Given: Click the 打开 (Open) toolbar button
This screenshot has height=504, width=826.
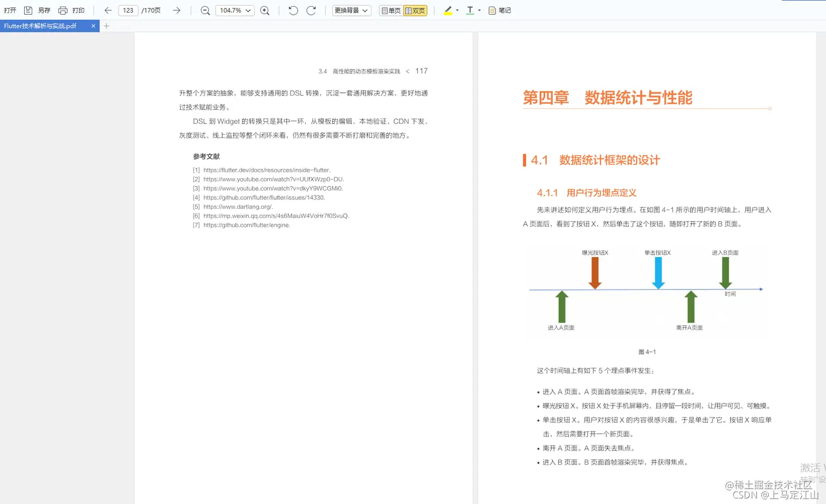Looking at the screenshot, I should [x=10, y=10].
